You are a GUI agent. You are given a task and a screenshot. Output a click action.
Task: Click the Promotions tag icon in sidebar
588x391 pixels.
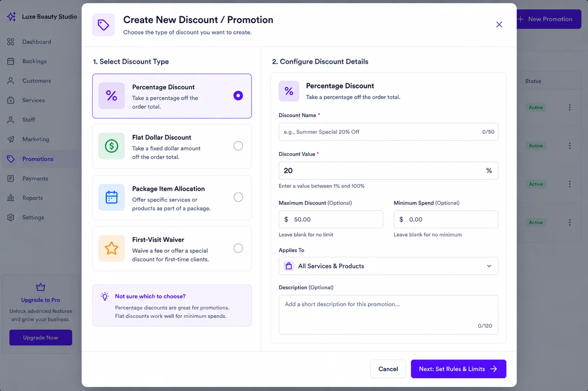pos(11,159)
